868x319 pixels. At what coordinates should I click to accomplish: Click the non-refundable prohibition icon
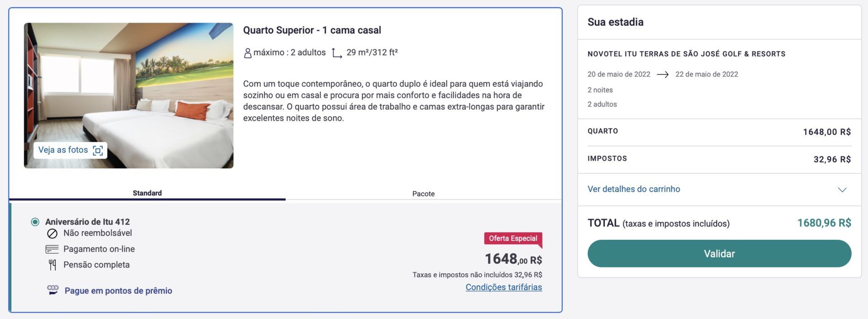tap(52, 233)
